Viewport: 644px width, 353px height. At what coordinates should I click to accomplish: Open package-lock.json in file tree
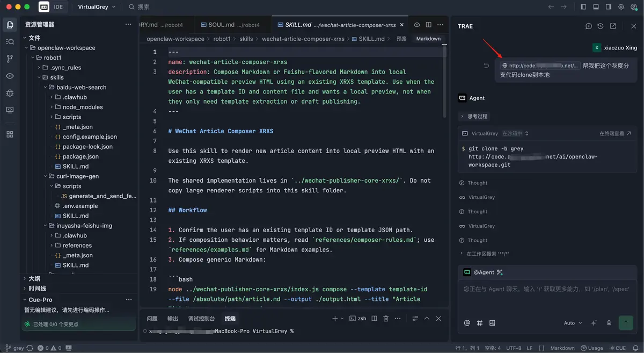click(x=87, y=147)
